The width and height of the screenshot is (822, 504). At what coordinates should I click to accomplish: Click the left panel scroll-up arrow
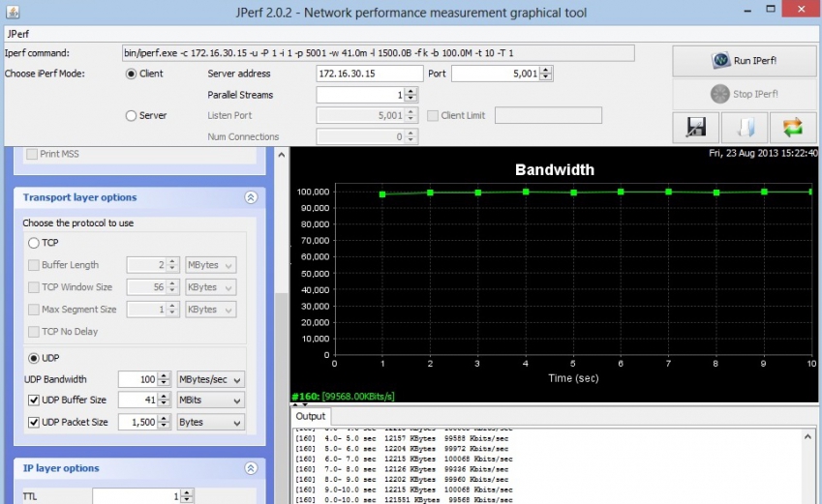(282, 155)
